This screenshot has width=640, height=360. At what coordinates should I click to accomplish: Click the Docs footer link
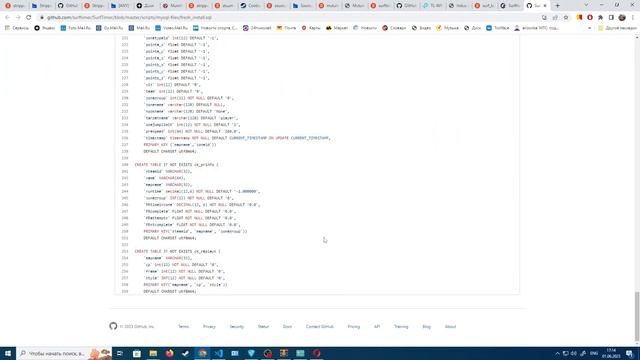click(287, 327)
